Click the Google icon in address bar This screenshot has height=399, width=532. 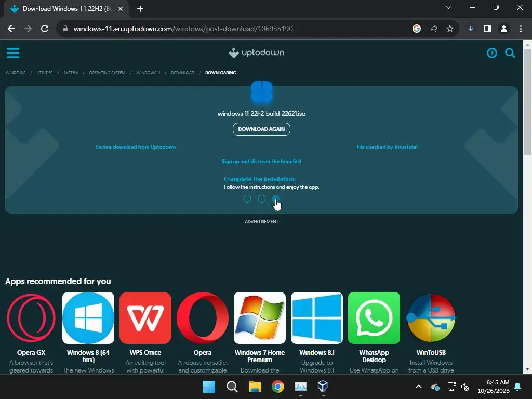[x=417, y=29]
